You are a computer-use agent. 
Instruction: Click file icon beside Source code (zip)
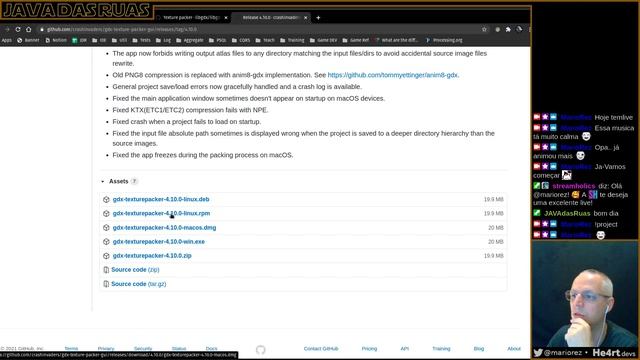pyautogui.click(x=106, y=270)
